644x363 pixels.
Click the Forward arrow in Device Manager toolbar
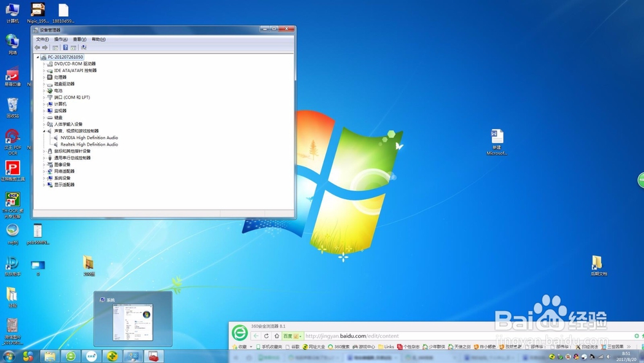tap(45, 48)
